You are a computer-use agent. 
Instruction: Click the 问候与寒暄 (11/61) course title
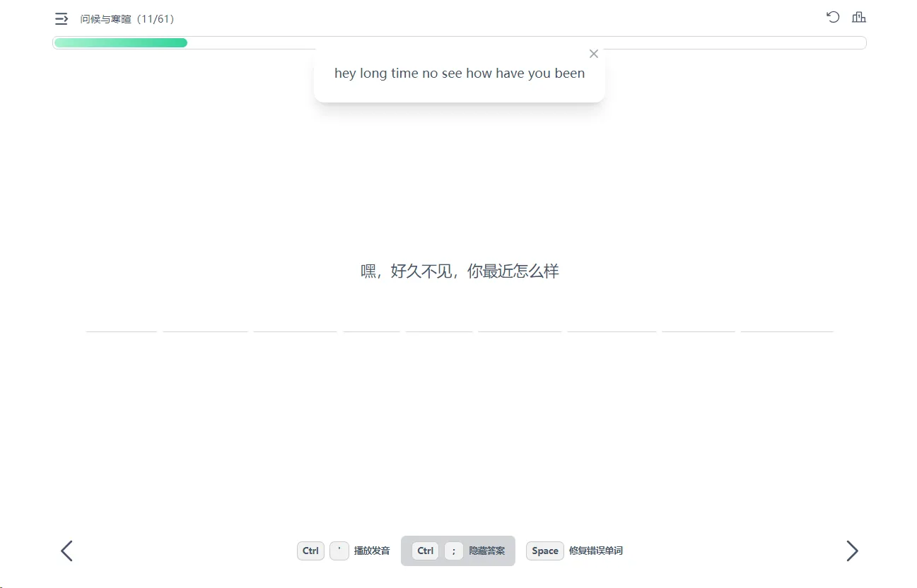[x=127, y=19]
